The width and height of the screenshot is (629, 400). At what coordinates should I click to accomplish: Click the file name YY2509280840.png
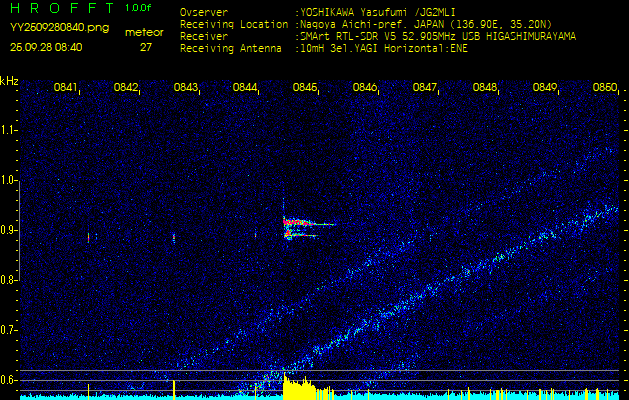59,28
